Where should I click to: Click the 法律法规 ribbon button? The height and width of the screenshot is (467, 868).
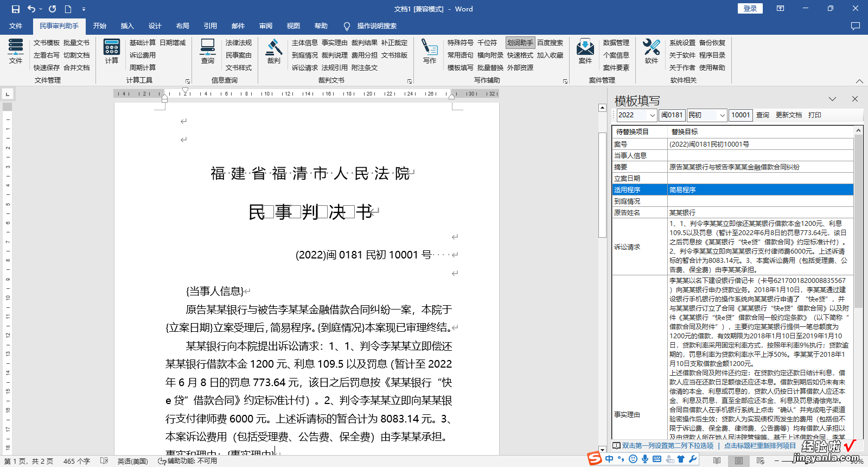(239, 42)
